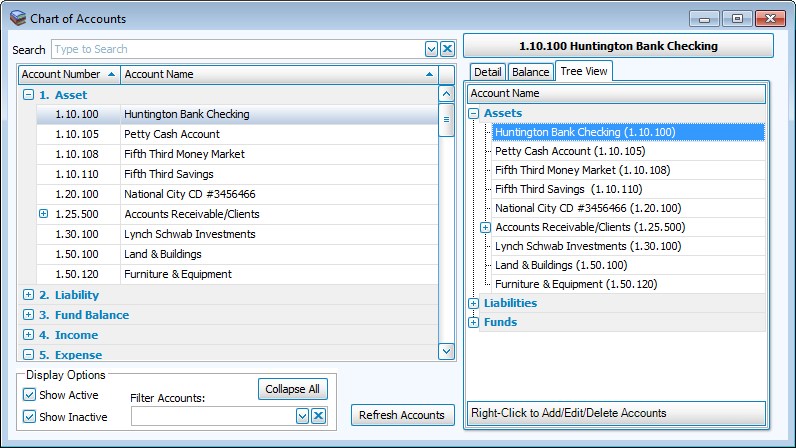Click the Account Name column sort arrow
The width and height of the screenshot is (796, 448).
(429, 74)
